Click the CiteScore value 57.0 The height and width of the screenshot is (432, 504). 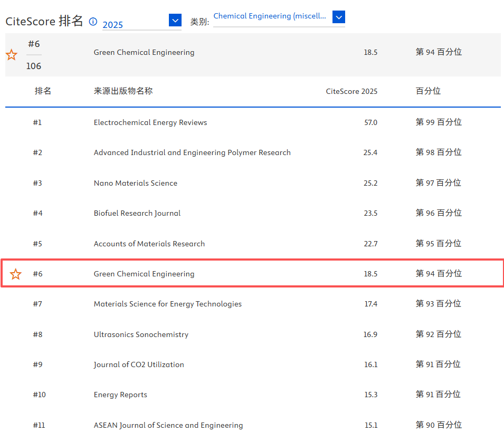point(371,122)
